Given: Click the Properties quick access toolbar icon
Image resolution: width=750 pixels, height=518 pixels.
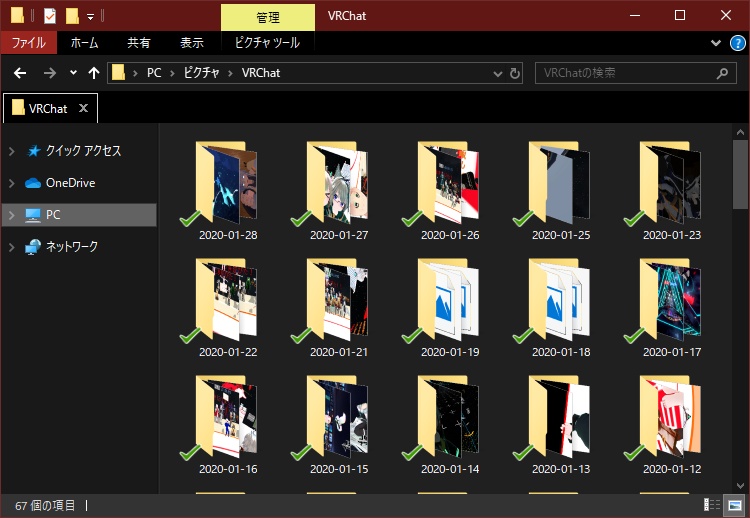Looking at the screenshot, I should [x=50, y=16].
